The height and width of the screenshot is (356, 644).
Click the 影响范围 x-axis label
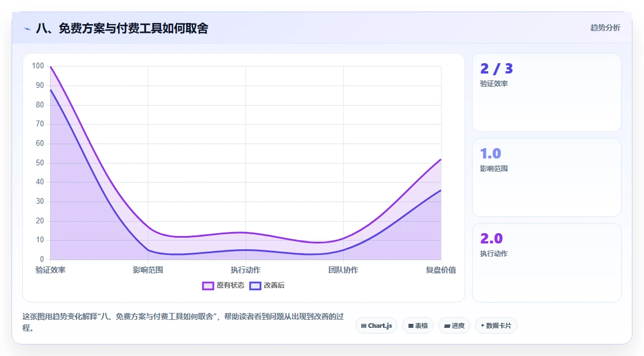pyautogui.click(x=148, y=270)
